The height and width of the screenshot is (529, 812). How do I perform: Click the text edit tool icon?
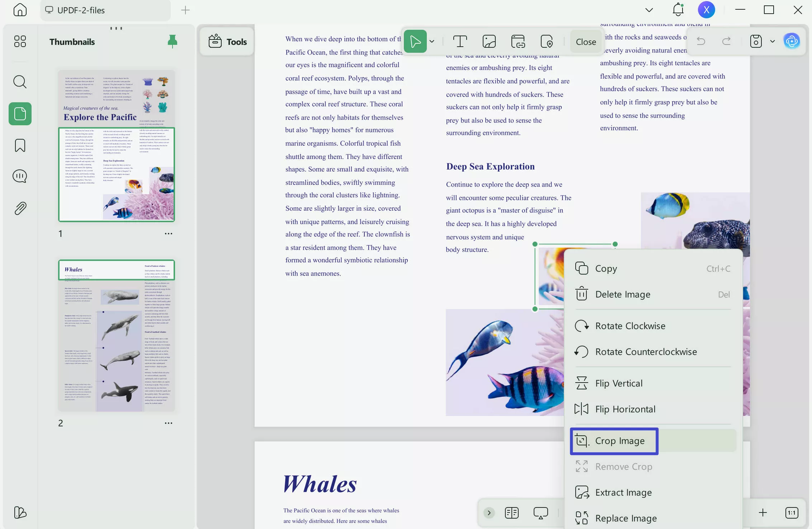460,42
